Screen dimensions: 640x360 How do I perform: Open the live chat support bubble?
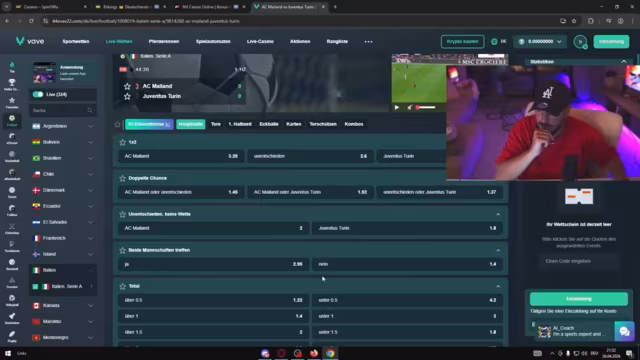pyautogui.click(x=624, y=331)
